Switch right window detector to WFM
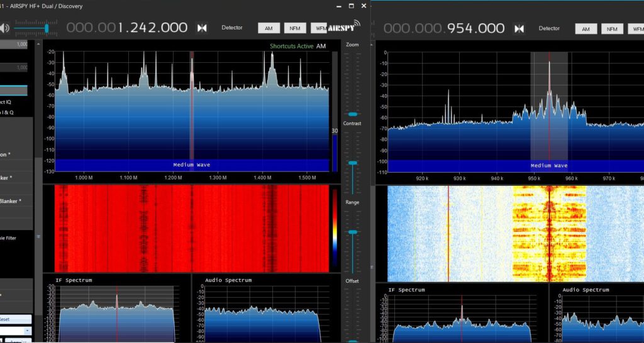The width and height of the screenshot is (644, 343). click(x=635, y=29)
